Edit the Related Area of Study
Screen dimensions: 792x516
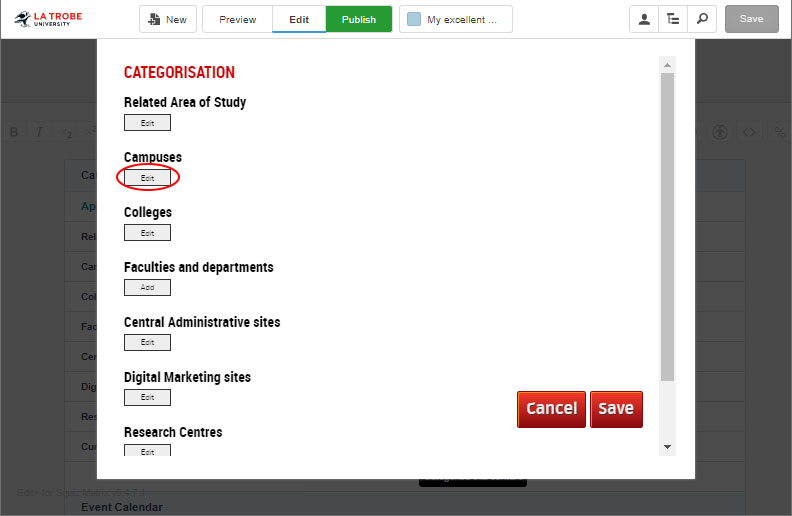147,123
